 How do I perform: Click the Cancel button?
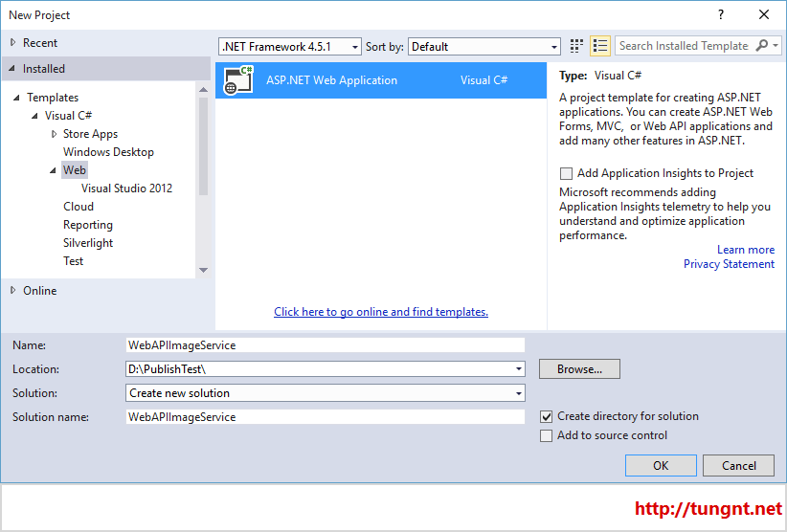[x=738, y=466]
